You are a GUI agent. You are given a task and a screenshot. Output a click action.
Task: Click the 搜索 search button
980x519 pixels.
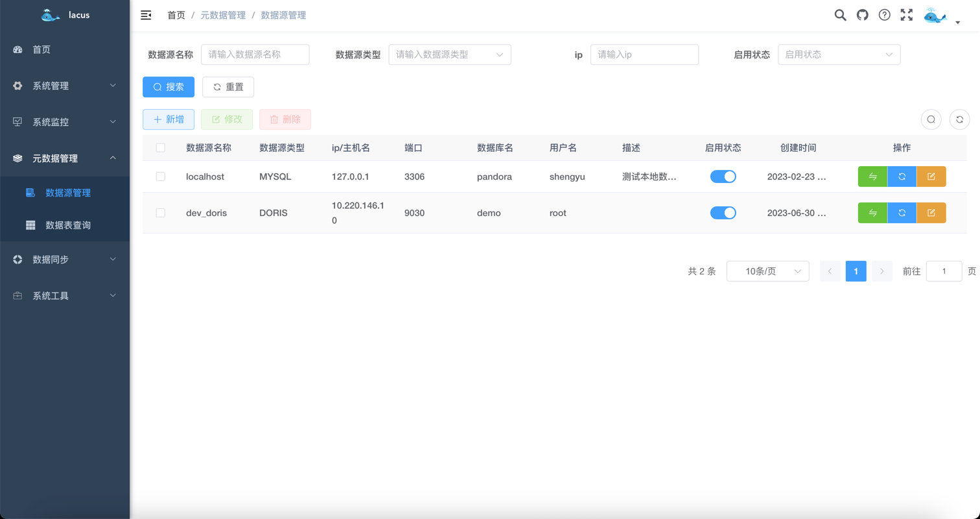click(x=169, y=87)
